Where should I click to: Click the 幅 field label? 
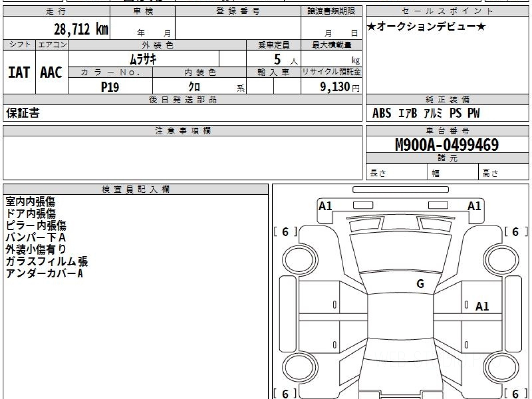(436, 174)
